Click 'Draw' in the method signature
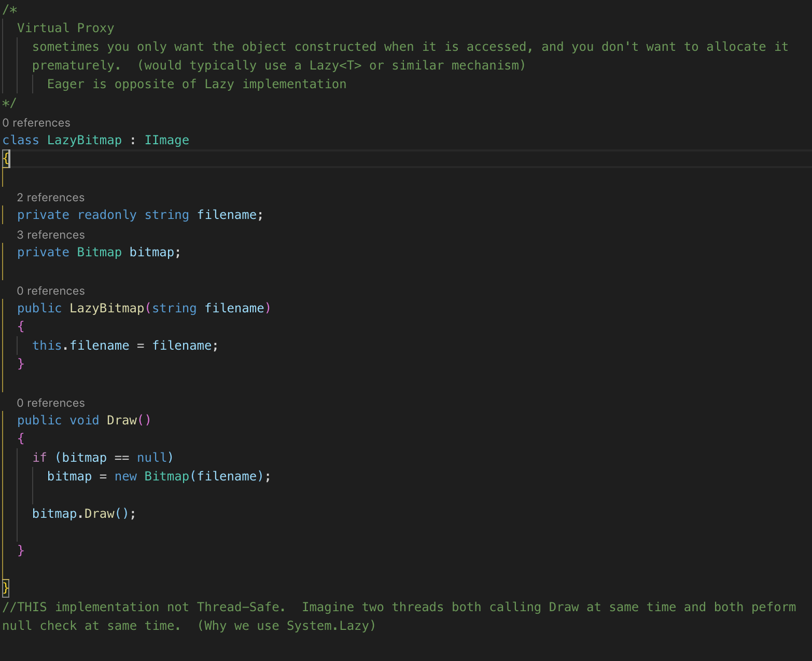Image resolution: width=812 pixels, height=661 pixels. [122, 420]
